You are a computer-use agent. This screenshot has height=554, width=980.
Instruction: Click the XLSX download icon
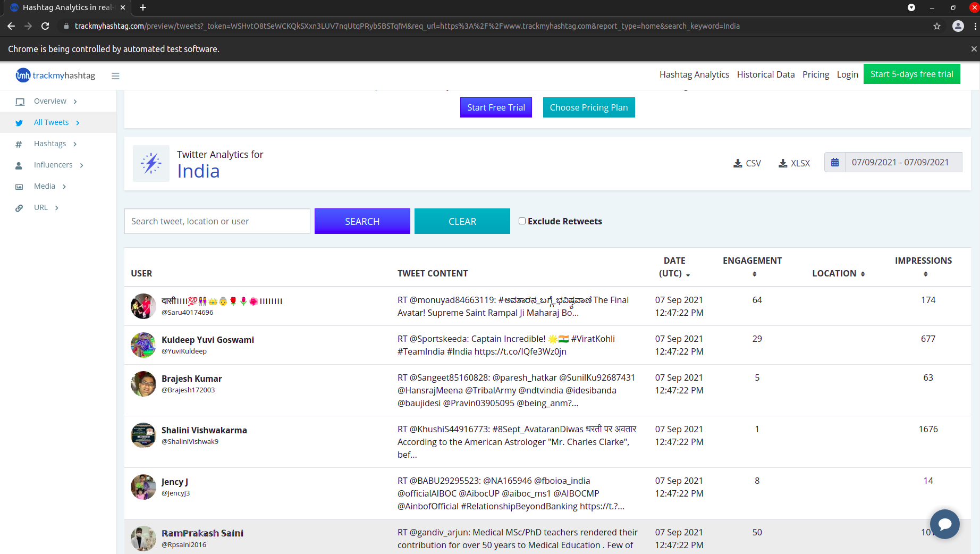pos(783,163)
